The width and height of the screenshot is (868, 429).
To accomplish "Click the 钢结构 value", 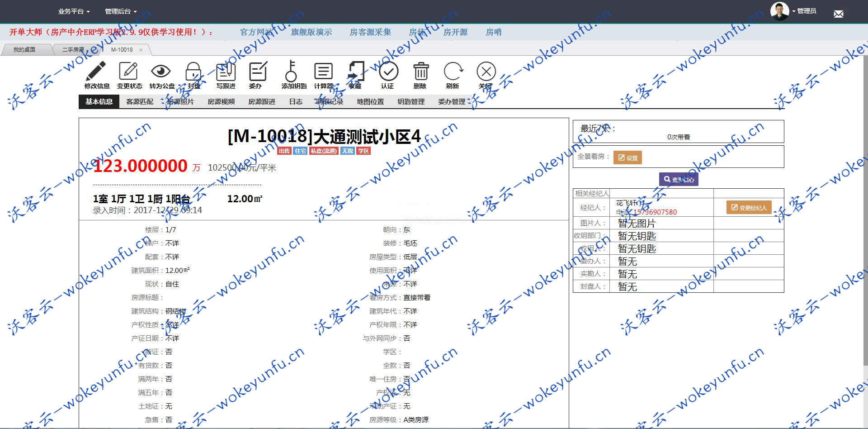I will tap(175, 311).
